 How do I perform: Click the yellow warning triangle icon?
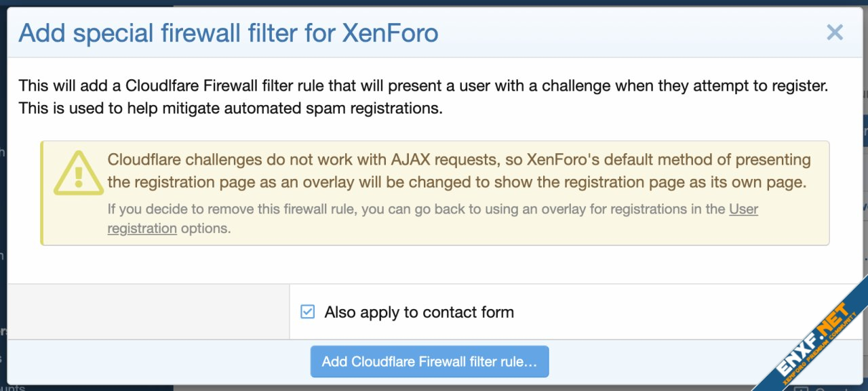pyautogui.click(x=78, y=173)
